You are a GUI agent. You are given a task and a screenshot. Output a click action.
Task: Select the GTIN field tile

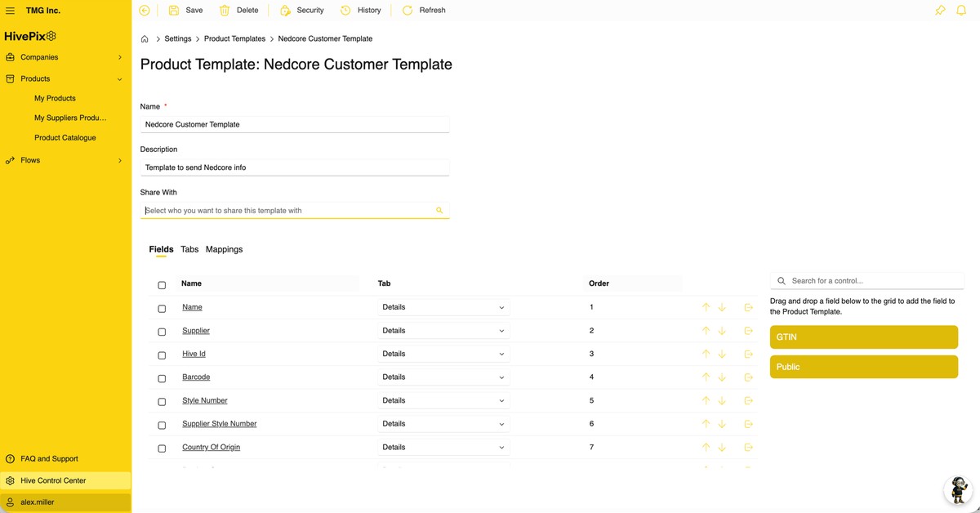(863, 337)
